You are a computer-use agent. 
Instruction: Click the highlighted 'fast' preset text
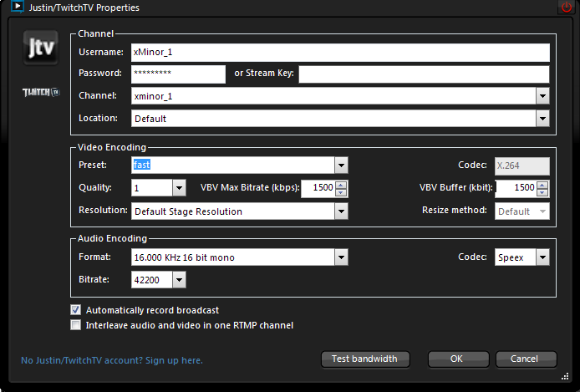point(141,165)
